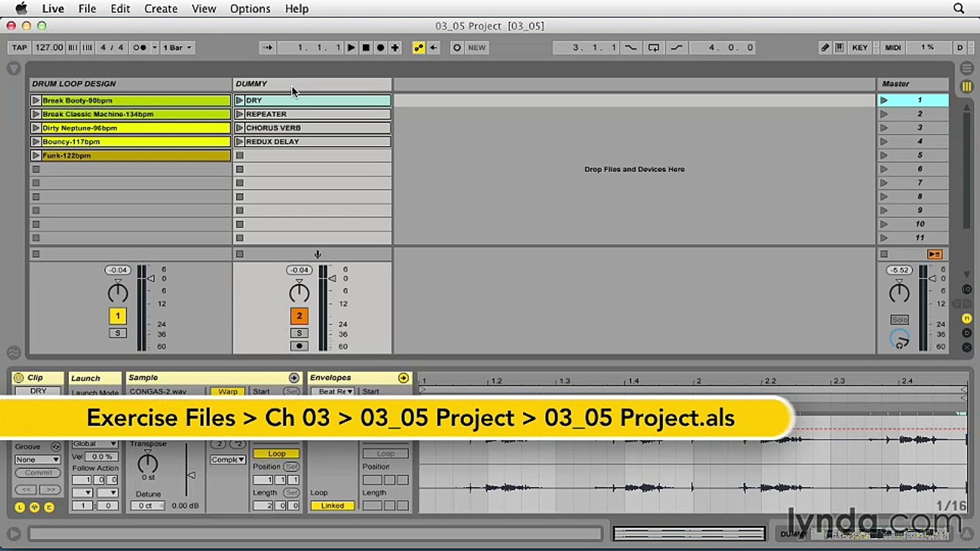The width and height of the screenshot is (980, 551).
Task: Open the Beat Repeat envelope device dropdown
Action: [335, 392]
